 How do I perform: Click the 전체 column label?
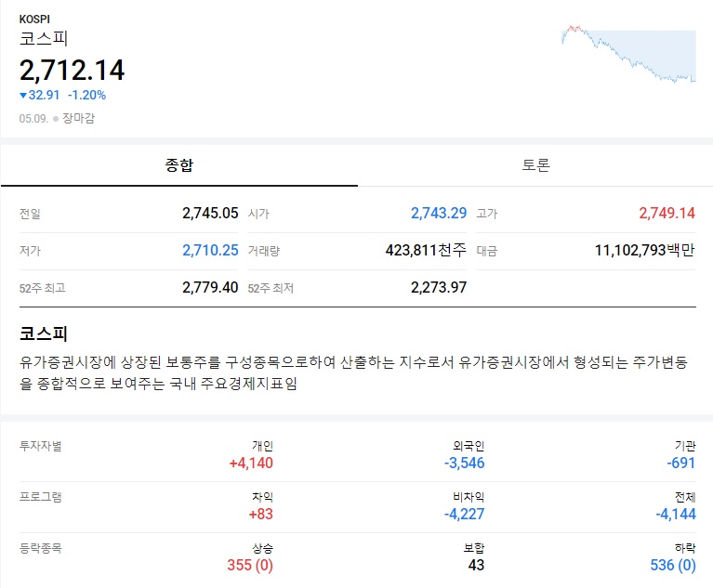point(685,497)
